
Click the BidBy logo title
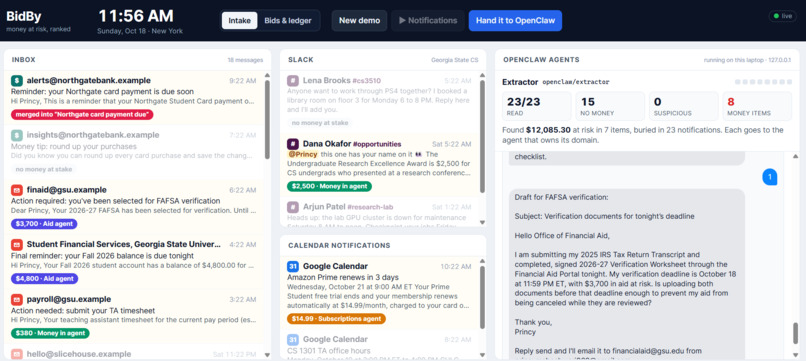coord(23,16)
